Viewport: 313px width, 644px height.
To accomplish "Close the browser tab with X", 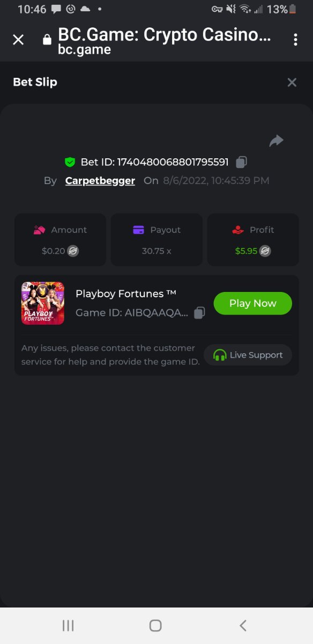I will [x=18, y=40].
